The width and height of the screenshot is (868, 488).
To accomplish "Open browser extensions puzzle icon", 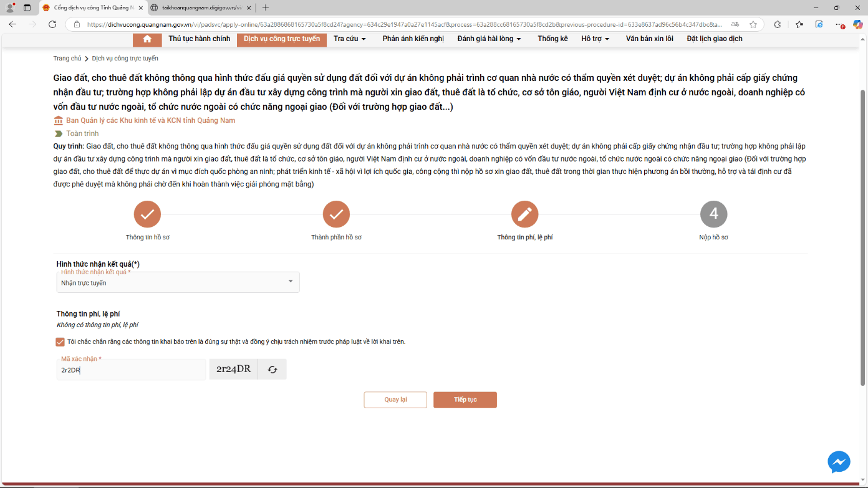I will [x=777, y=24].
